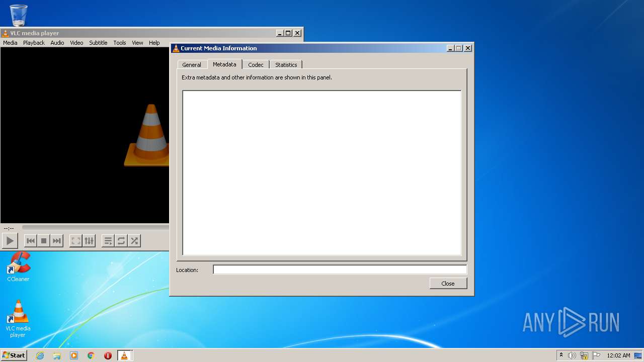This screenshot has width=644, height=362.
Task: Open Windows Explorer from taskbar
Action: [57, 355]
